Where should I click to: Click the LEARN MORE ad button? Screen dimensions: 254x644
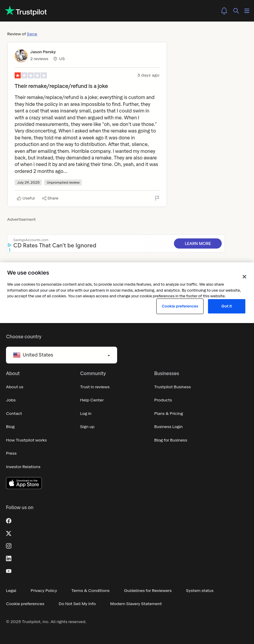click(x=198, y=243)
